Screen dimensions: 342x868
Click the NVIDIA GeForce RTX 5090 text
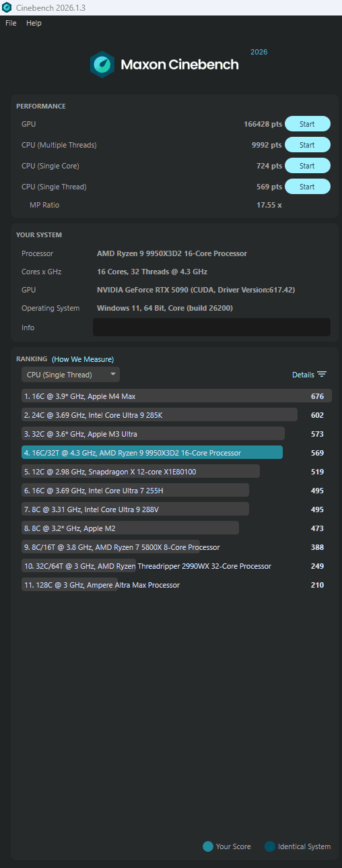tap(196, 290)
